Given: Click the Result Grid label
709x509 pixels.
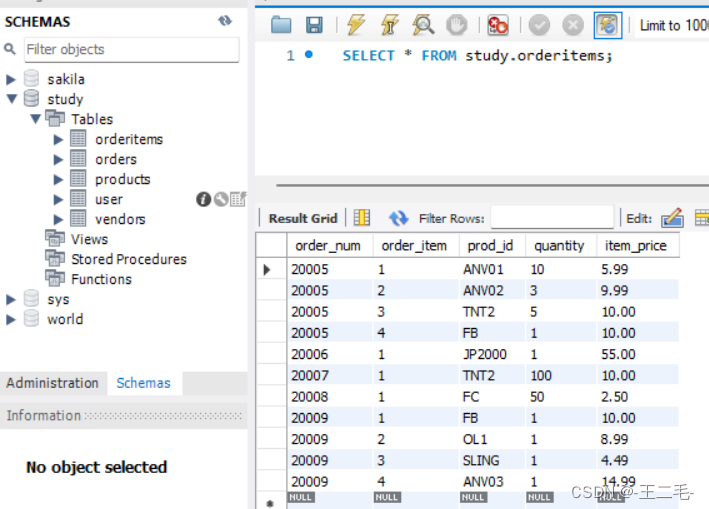Looking at the screenshot, I should 303,218.
